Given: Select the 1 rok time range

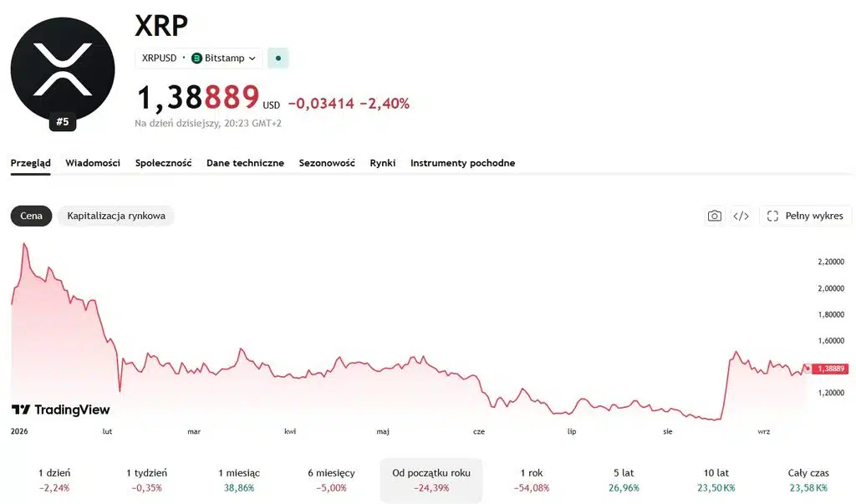Looking at the screenshot, I should pos(532,480).
